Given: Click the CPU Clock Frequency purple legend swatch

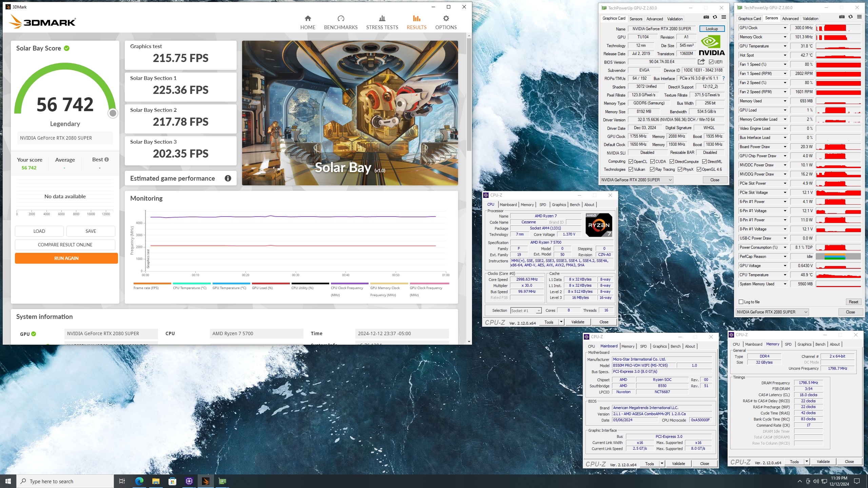Looking at the screenshot, I should tap(350, 283).
